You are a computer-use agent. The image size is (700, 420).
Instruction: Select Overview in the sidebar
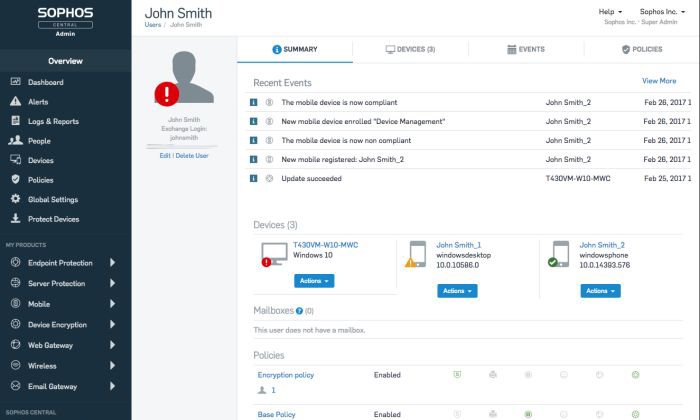pyautogui.click(x=66, y=61)
